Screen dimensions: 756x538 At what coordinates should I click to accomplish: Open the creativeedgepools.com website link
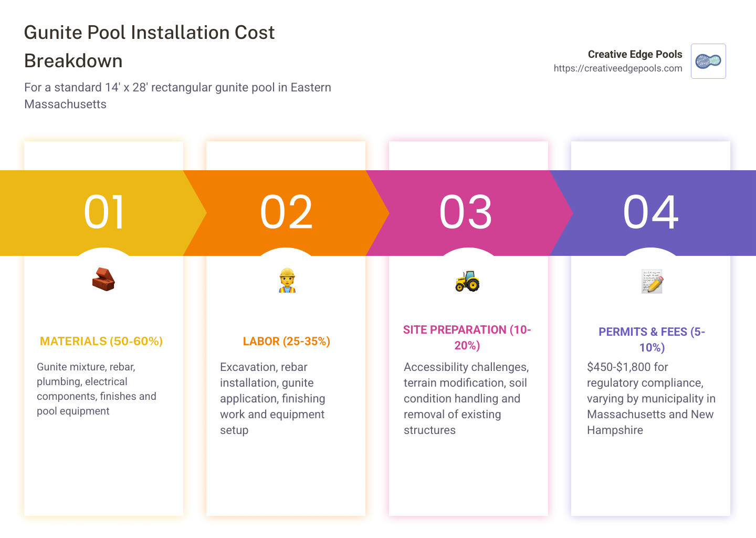click(x=618, y=68)
